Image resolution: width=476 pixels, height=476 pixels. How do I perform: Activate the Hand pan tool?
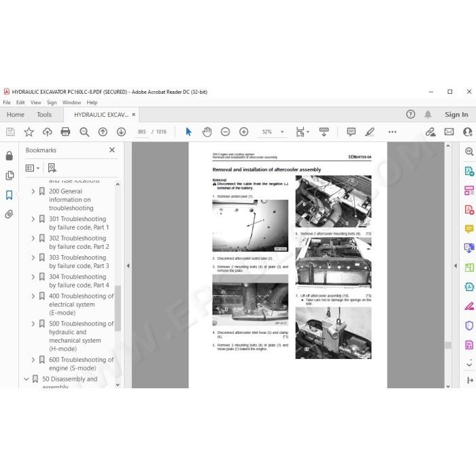[x=207, y=132]
